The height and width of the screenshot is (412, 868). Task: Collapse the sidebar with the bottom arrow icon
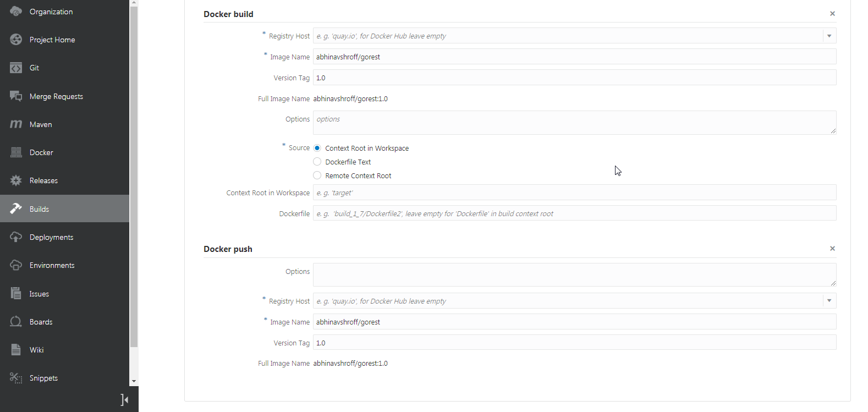pos(125,400)
